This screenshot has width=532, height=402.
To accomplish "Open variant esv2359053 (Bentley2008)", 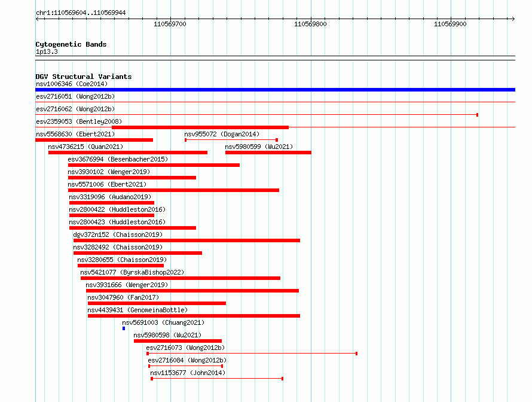I will (79, 121).
